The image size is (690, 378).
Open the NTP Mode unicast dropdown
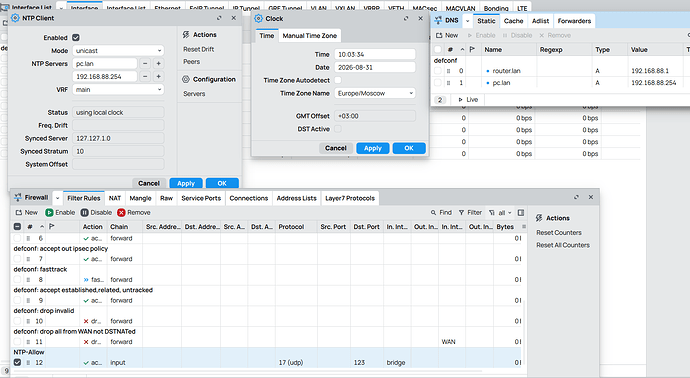tap(118, 51)
